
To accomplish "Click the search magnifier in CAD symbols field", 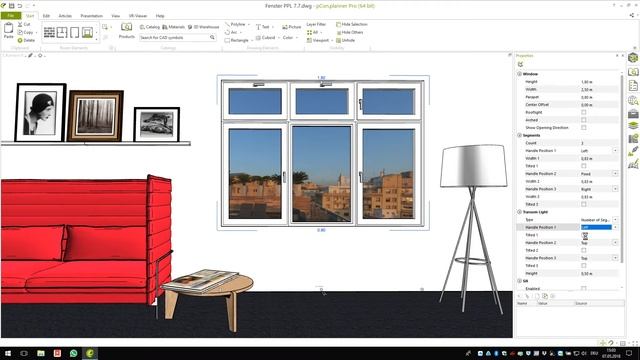I will pos(213,38).
